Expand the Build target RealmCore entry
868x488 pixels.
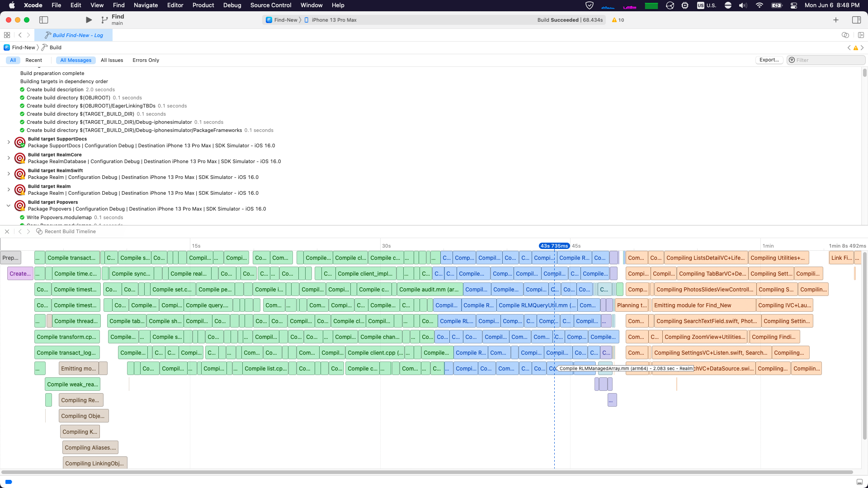(9, 158)
